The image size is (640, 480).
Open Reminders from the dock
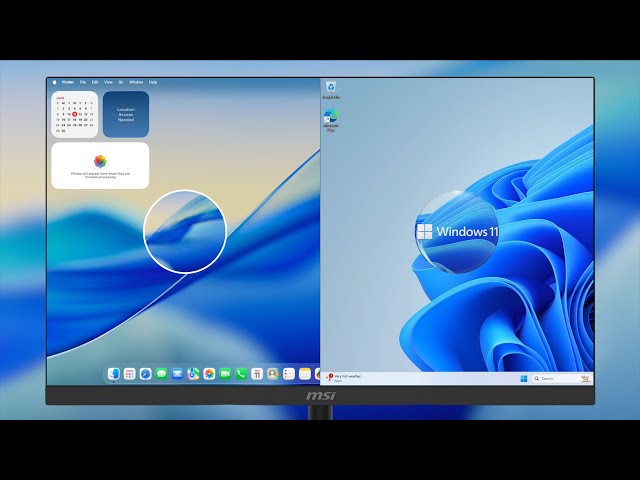pos(289,373)
